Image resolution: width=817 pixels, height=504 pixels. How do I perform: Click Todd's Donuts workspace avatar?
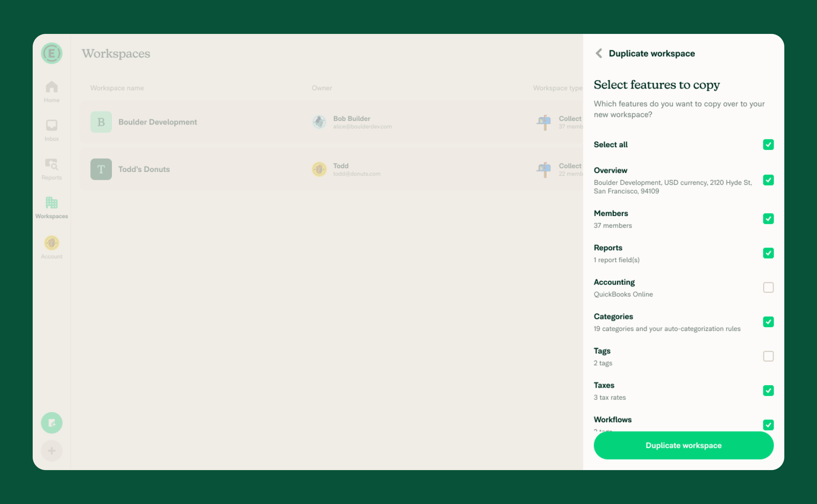tap(100, 169)
